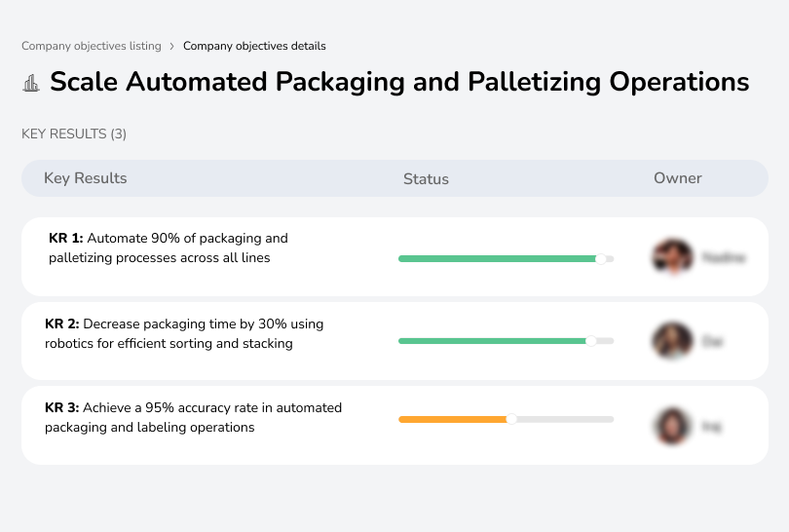Click the KR 2 green progress slider
The image size is (789, 532).
click(x=506, y=341)
